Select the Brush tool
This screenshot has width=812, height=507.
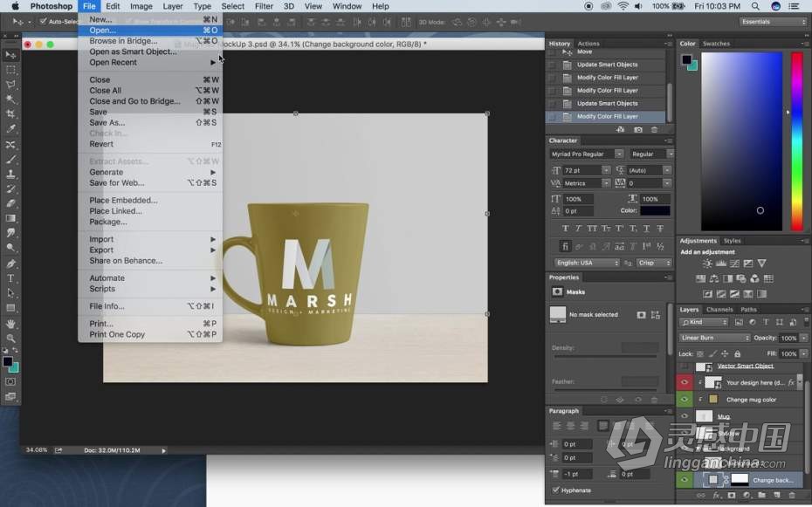pos(10,160)
